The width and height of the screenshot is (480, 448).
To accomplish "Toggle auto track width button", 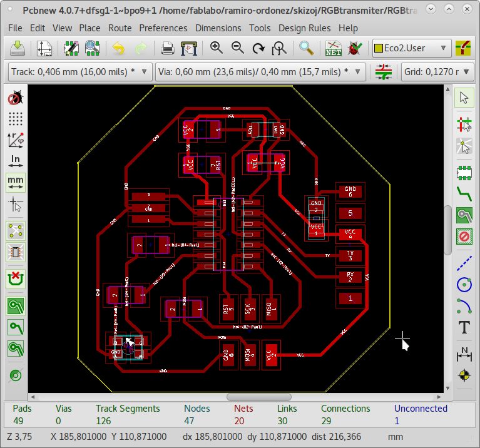I will click(383, 72).
